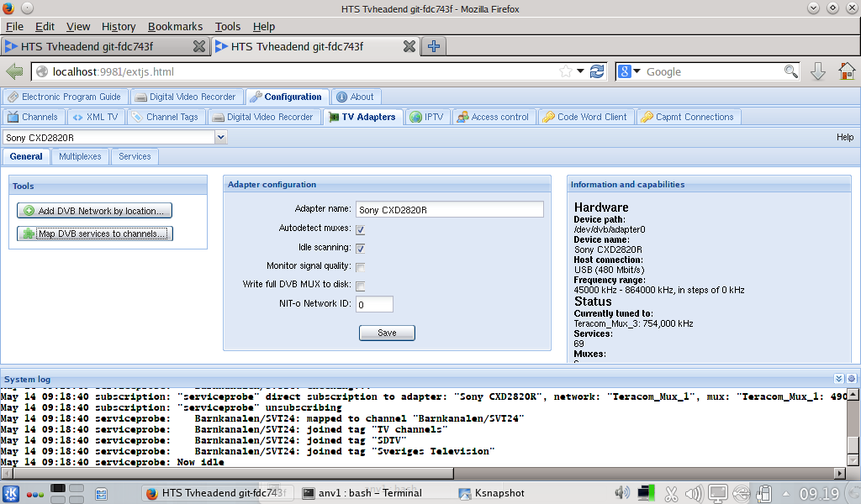This screenshot has height=504, width=861.
Task: Open the network monitor tray icon
Action: click(646, 493)
